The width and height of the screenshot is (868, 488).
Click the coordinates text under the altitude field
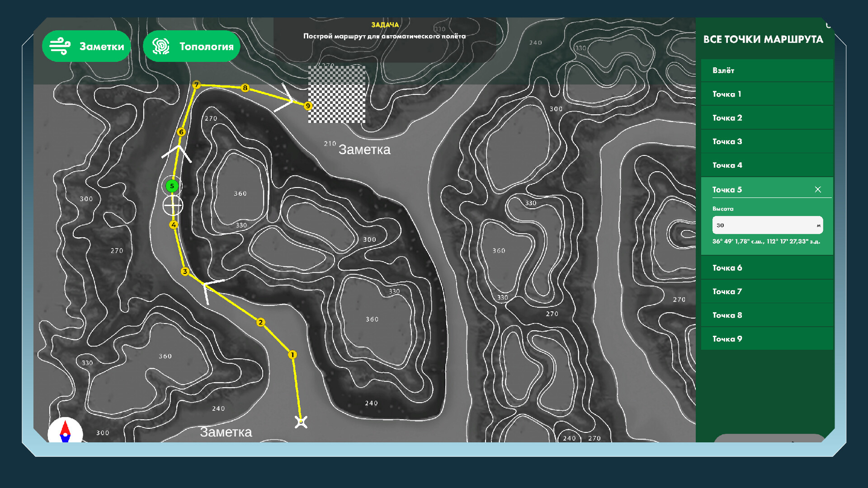tap(767, 242)
